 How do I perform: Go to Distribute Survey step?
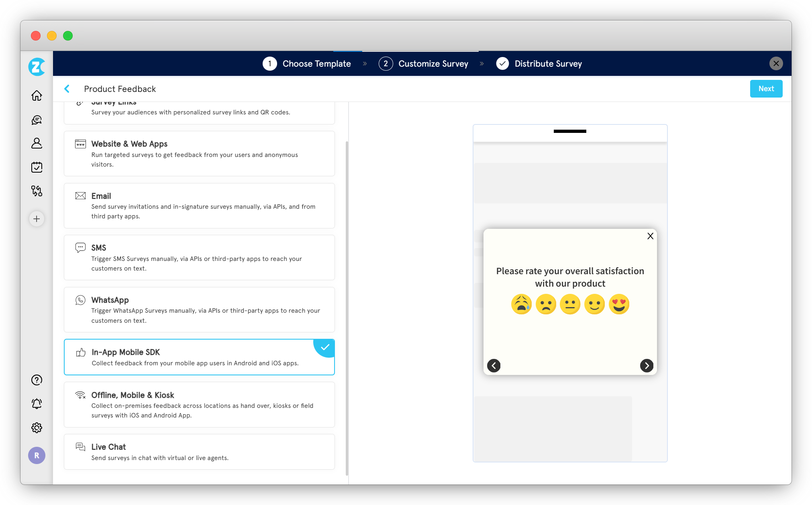[539, 63]
